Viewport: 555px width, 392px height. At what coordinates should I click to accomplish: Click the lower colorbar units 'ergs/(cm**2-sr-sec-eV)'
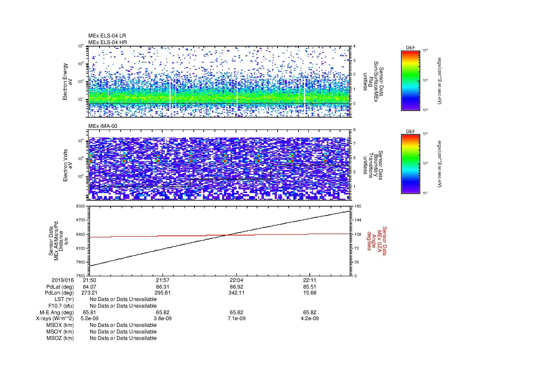tap(440, 164)
